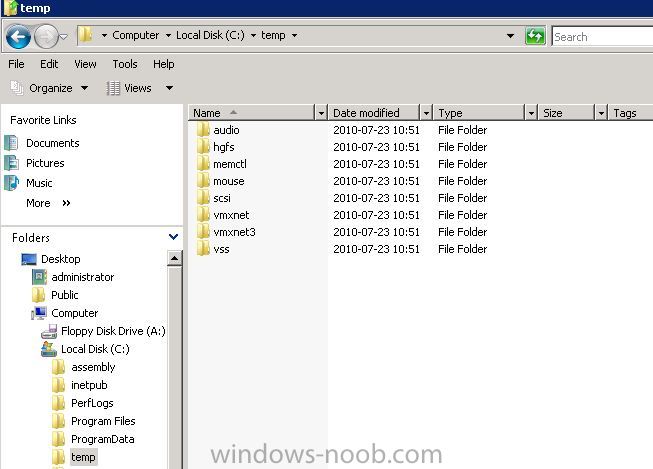Open the Type column filter dropdown
653x469 pixels.
point(531,113)
